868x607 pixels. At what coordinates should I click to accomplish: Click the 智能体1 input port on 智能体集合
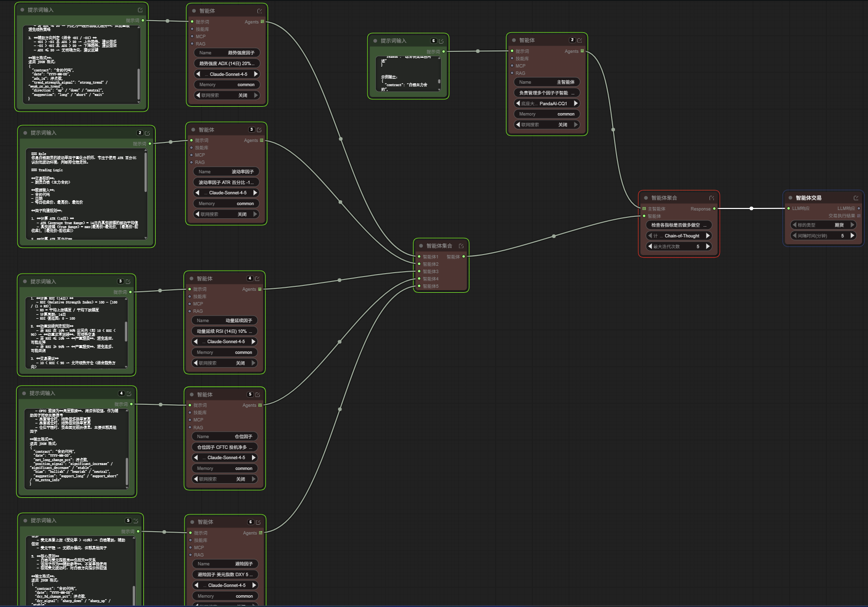(419, 257)
